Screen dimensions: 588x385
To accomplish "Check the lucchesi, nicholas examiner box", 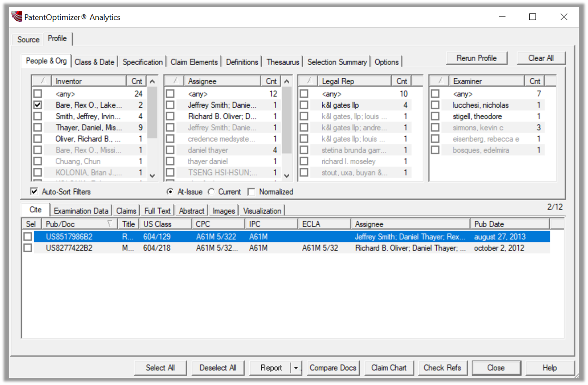I will [x=435, y=105].
